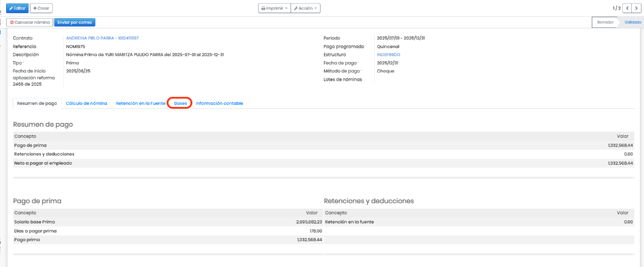This screenshot has height=267, width=644.
Task: Switch to Retención en la Fuente tab
Action: 140,103
